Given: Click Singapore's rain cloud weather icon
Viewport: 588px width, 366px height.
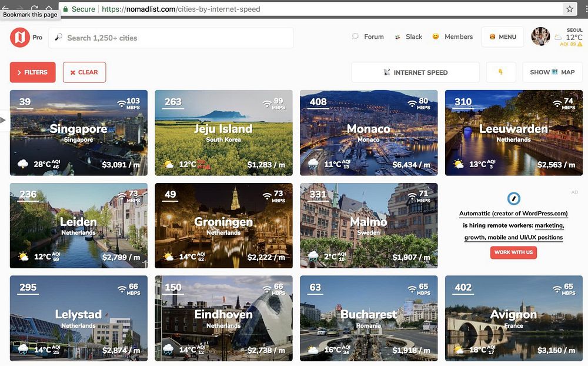Looking at the screenshot, I should pyautogui.click(x=23, y=164).
